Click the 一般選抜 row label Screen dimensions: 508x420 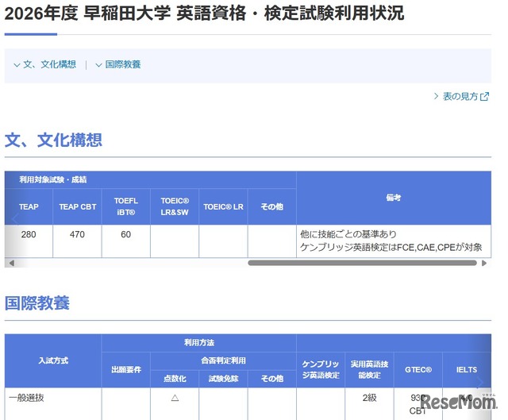coord(26,398)
